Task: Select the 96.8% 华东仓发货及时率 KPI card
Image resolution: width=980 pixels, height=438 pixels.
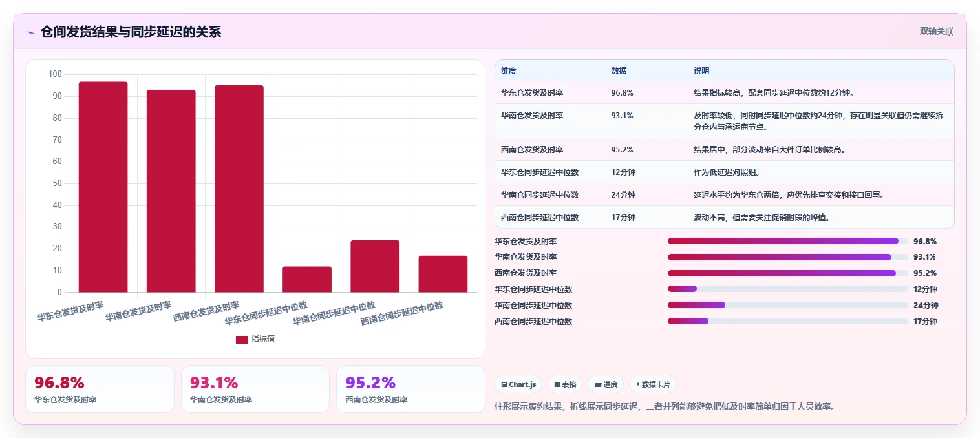Action: click(x=100, y=389)
